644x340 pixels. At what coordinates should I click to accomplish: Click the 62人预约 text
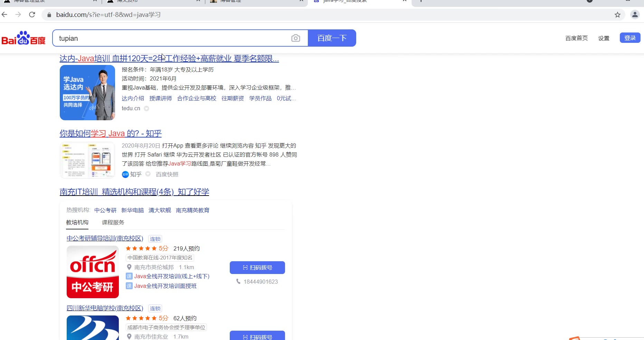coord(185,319)
